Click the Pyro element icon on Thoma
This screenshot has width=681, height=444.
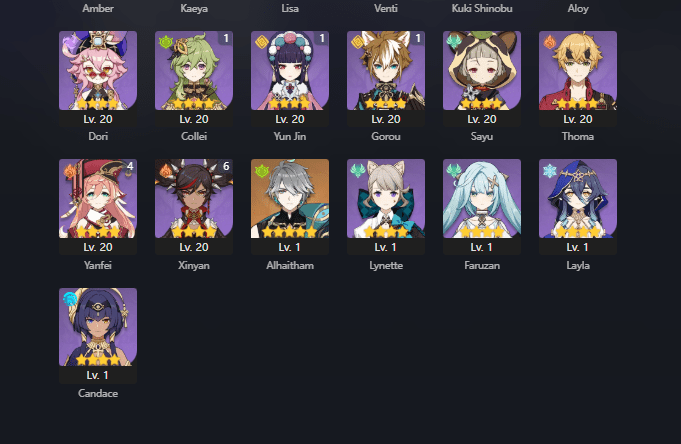[x=550, y=42]
